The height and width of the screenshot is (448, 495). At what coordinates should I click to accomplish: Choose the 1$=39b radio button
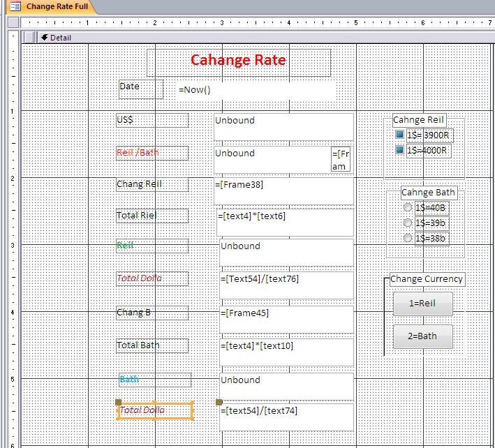pyautogui.click(x=408, y=223)
